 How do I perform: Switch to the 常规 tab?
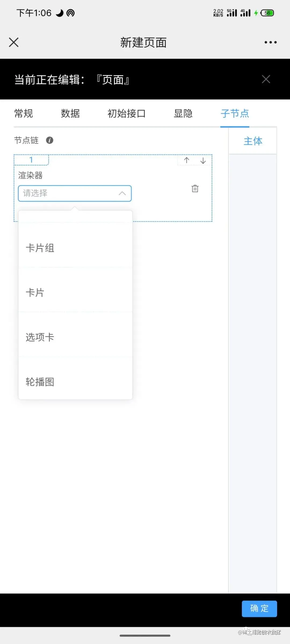point(23,114)
